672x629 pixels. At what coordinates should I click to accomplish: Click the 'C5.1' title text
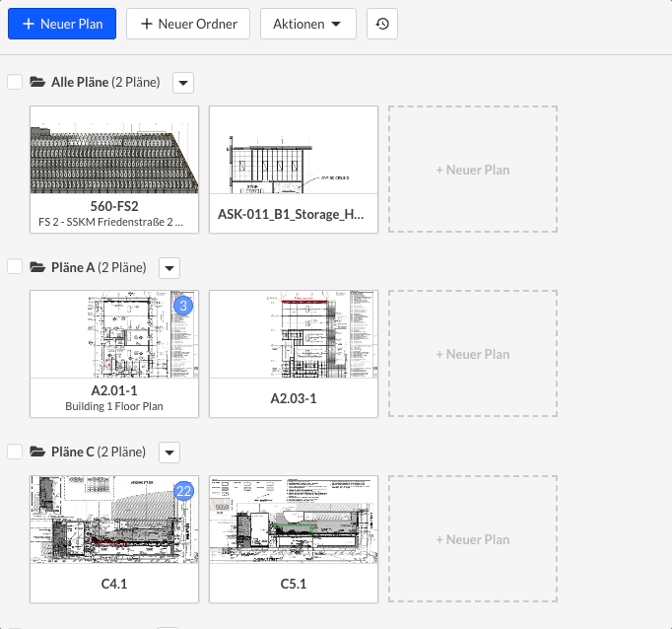(x=294, y=584)
